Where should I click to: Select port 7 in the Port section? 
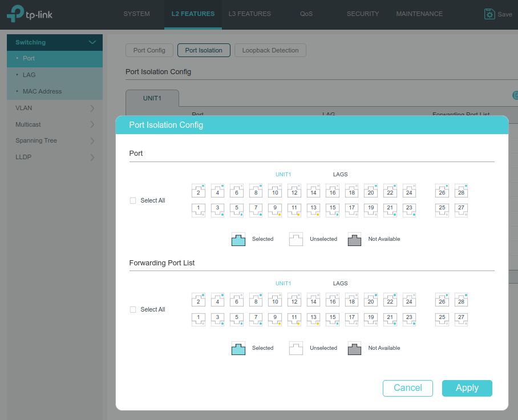(256, 210)
